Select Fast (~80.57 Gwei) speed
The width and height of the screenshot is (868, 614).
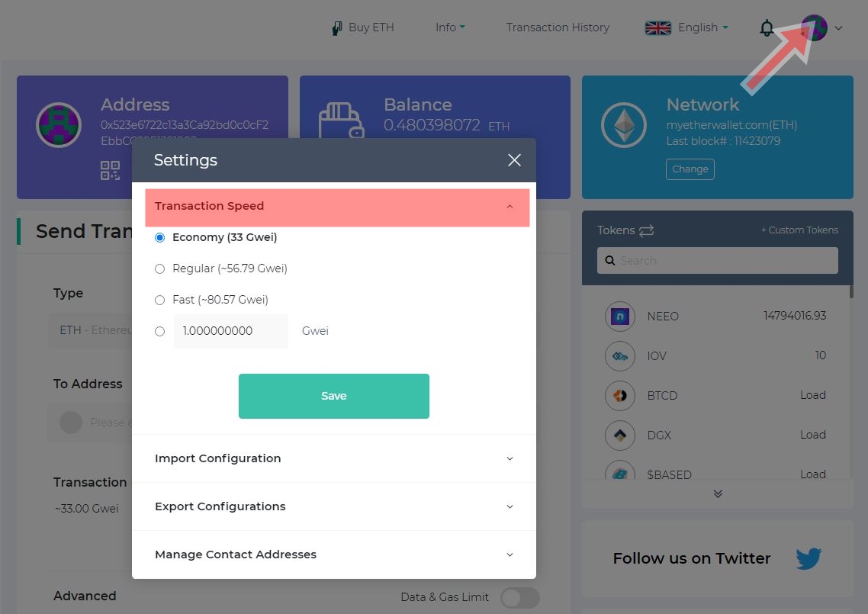point(160,300)
